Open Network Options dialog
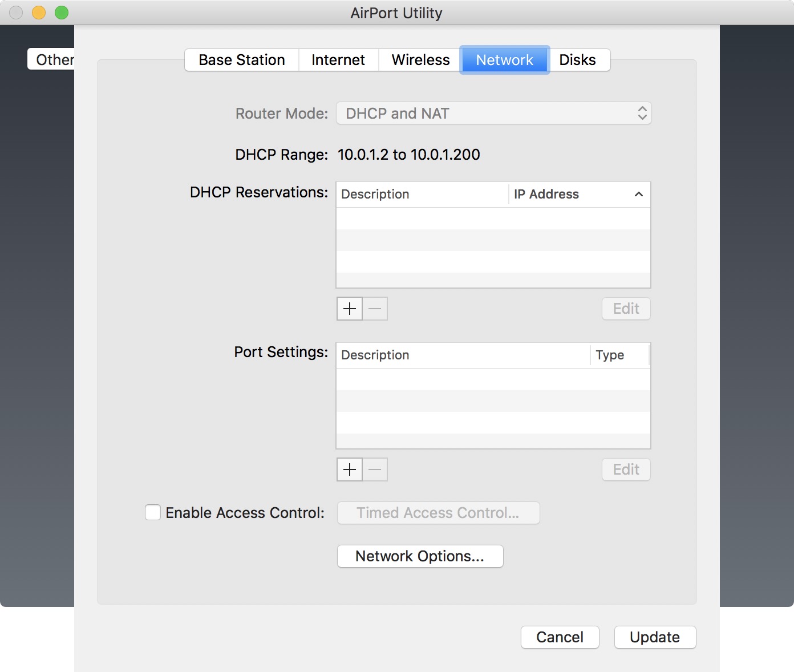 [x=420, y=556]
